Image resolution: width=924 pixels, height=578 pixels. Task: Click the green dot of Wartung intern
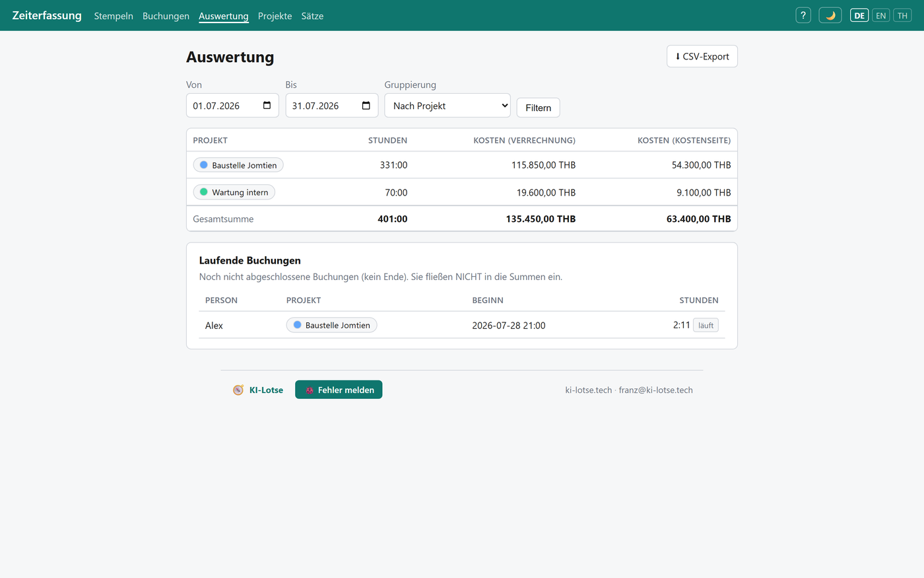click(204, 192)
